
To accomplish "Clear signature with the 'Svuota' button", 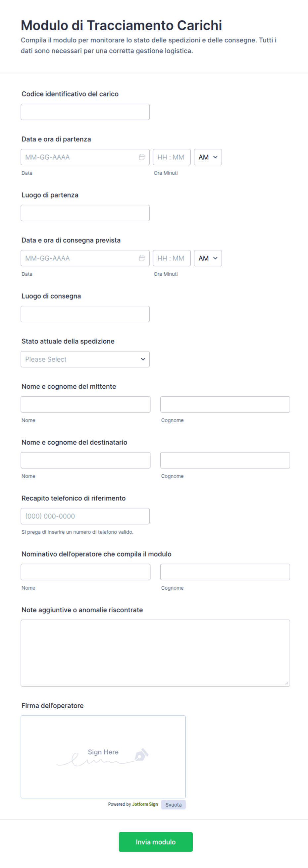I will (x=173, y=805).
